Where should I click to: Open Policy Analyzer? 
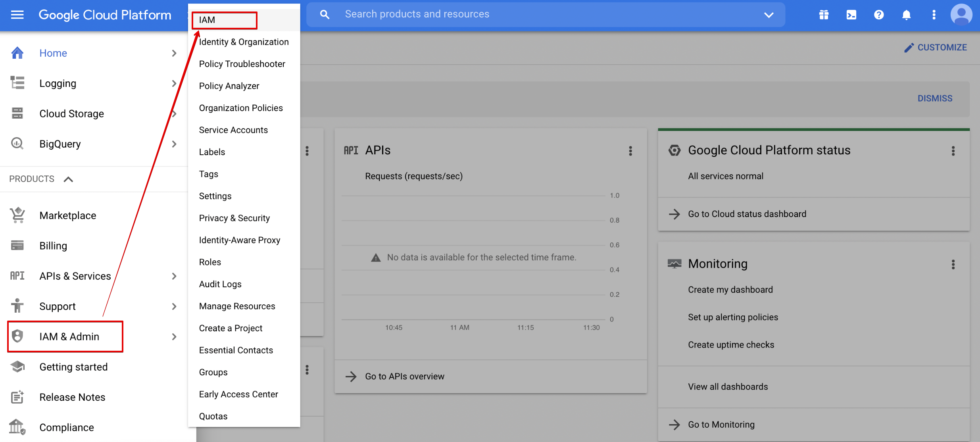(x=244, y=86)
